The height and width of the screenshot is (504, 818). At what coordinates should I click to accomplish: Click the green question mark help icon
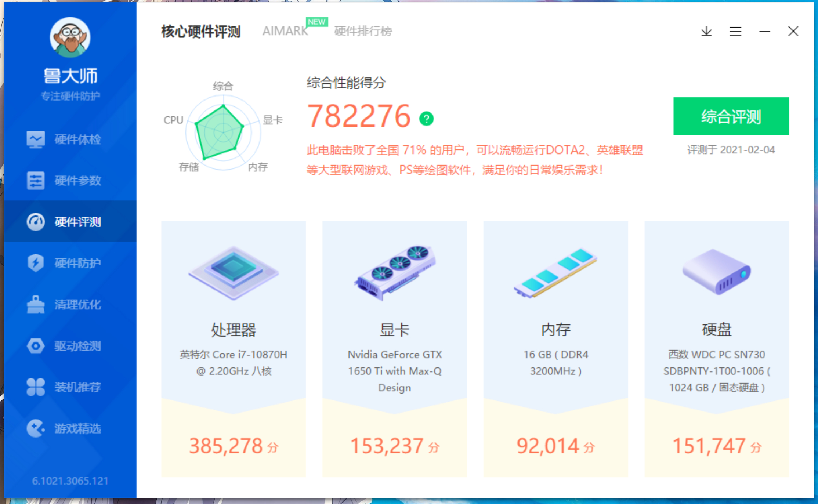(x=426, y=119)
